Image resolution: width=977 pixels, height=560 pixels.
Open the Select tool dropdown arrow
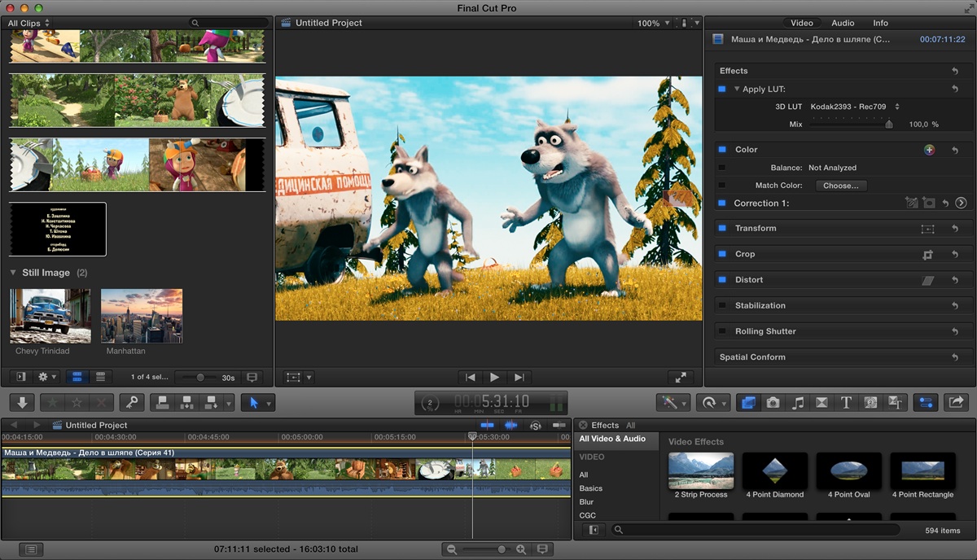[x=269, y=402]
